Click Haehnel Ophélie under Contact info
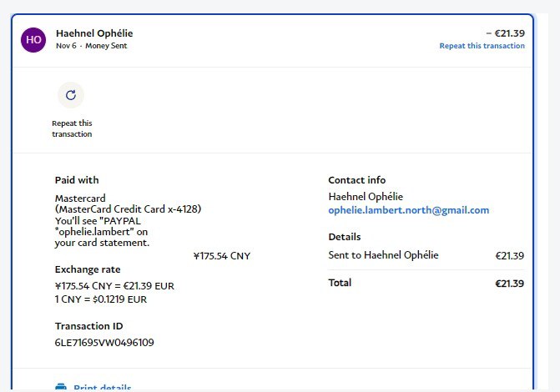This screenshot has height=392, width=560. point(366,197)
